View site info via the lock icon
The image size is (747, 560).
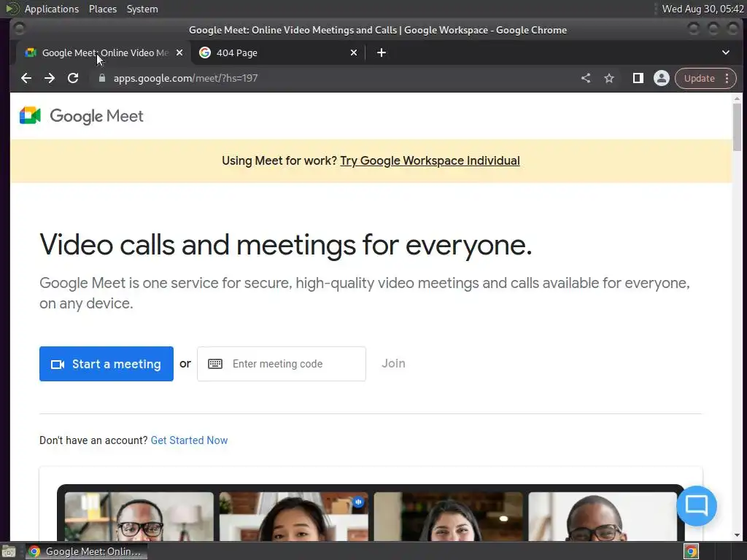click(101, 78)
